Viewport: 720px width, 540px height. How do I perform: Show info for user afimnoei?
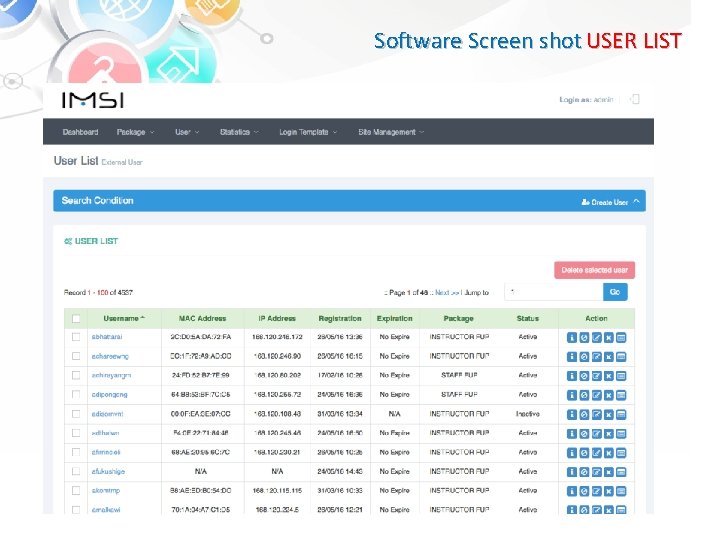[x=572, y=453]
